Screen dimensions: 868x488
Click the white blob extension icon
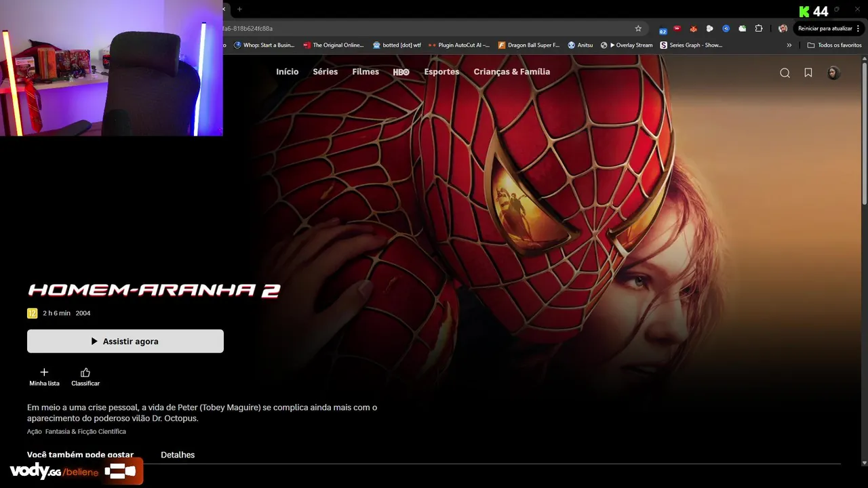click(709, 28)
